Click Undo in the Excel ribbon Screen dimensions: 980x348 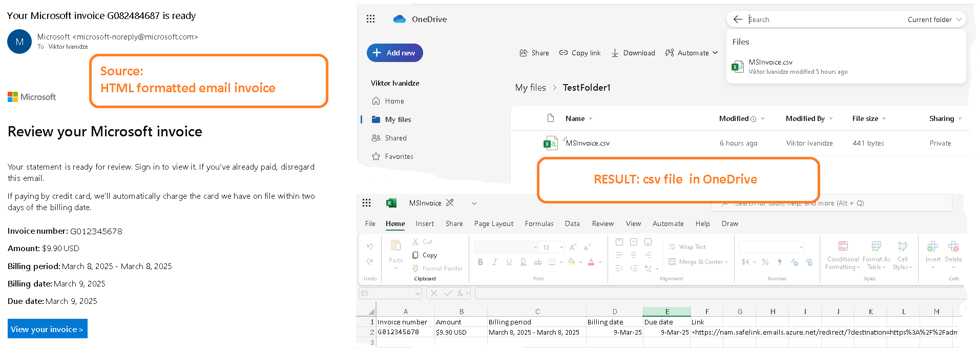coord(370,247)
